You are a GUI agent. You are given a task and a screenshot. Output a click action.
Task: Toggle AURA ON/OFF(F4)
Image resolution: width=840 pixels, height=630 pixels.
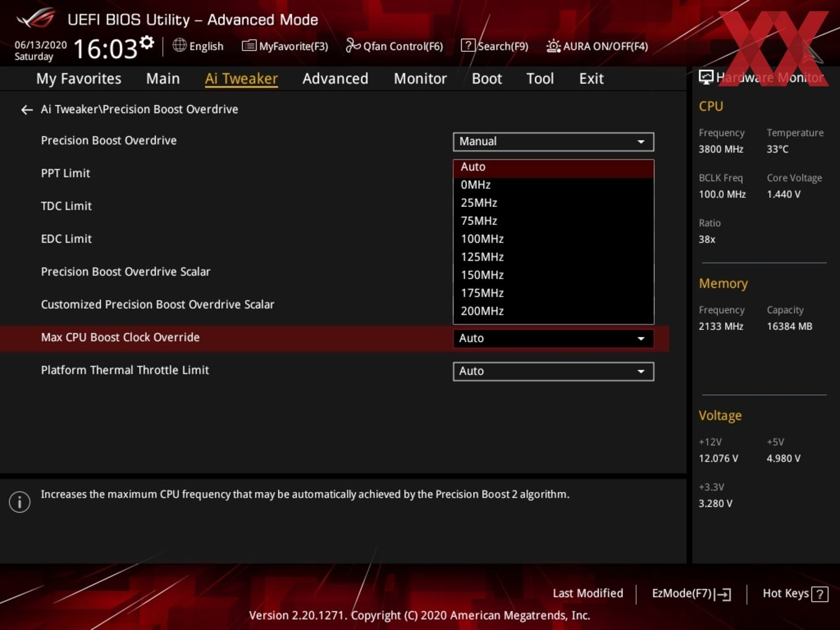pyautogui.click(x=597, y=46)
